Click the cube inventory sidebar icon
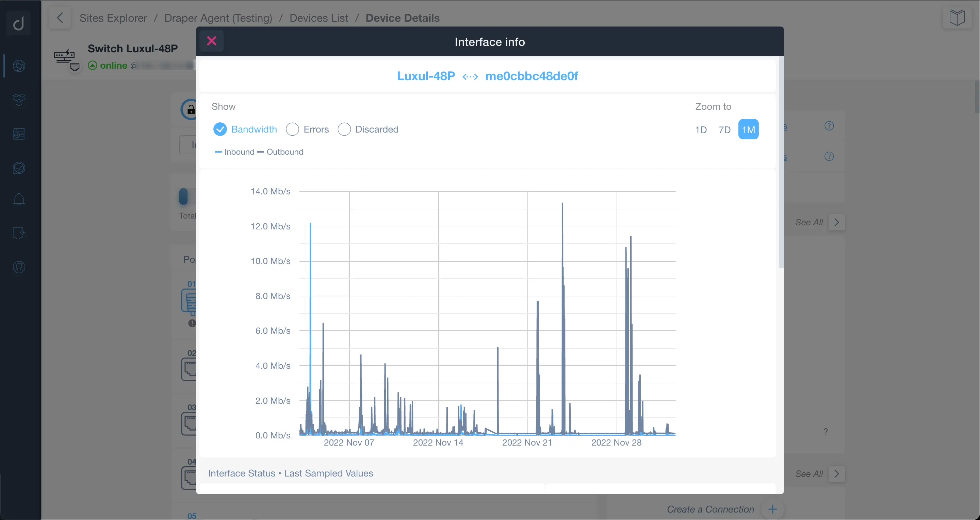The width and height of the screenshot is (980, 520). (x=19, y=100)
